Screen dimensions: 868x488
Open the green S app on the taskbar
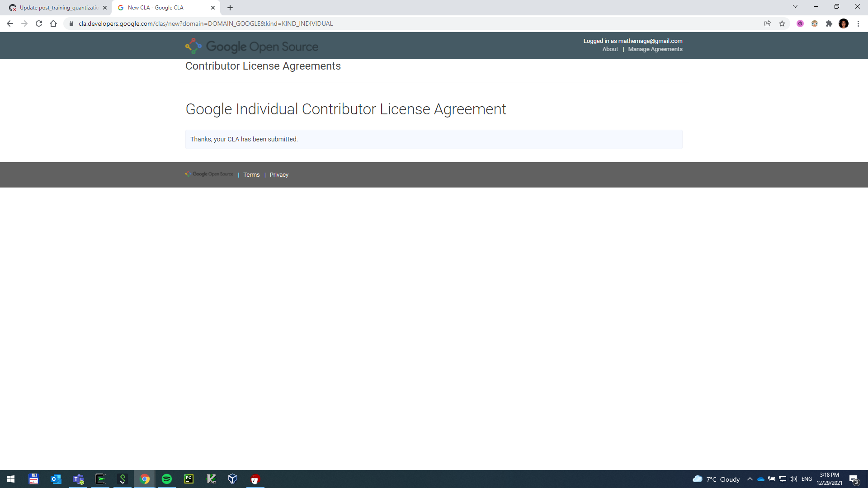(x=123, y=479)
